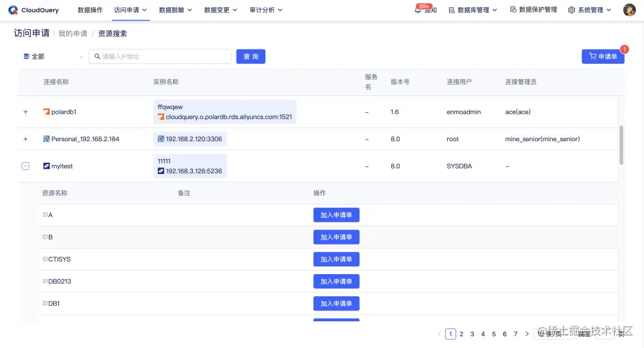Screen dimensions: 644x348
Task: Add DB1 to 申请单
Action: coord(336,303)
